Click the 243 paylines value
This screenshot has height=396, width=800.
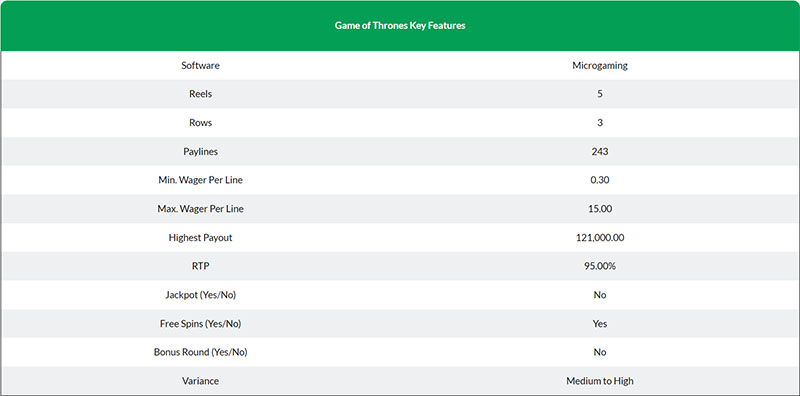pyautogui.click(x=600, y=152)
